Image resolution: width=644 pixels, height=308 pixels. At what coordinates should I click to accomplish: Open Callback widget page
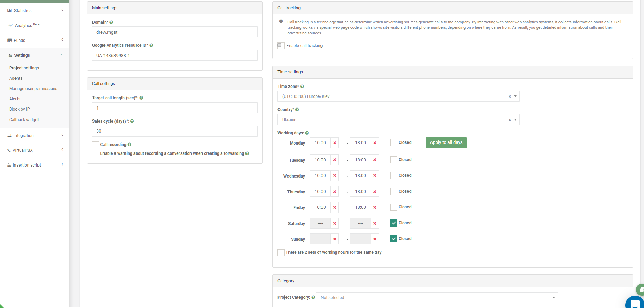(24, 120)
